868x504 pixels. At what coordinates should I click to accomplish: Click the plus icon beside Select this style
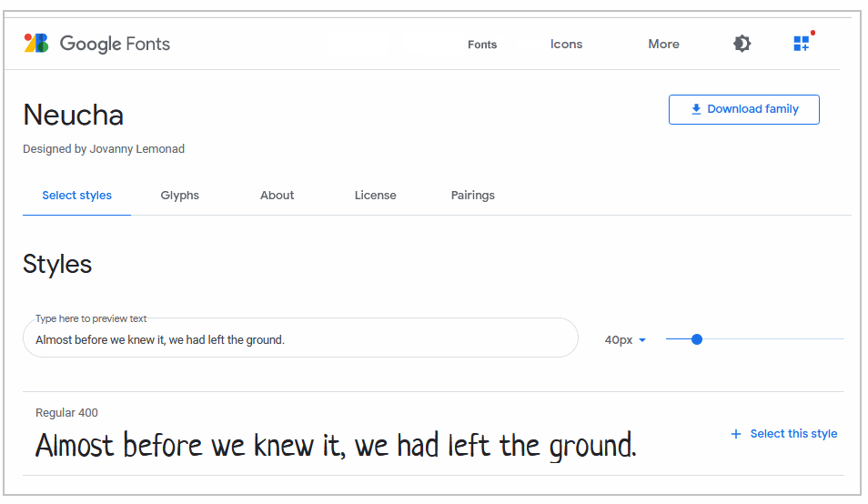click(x=736, y=434)
